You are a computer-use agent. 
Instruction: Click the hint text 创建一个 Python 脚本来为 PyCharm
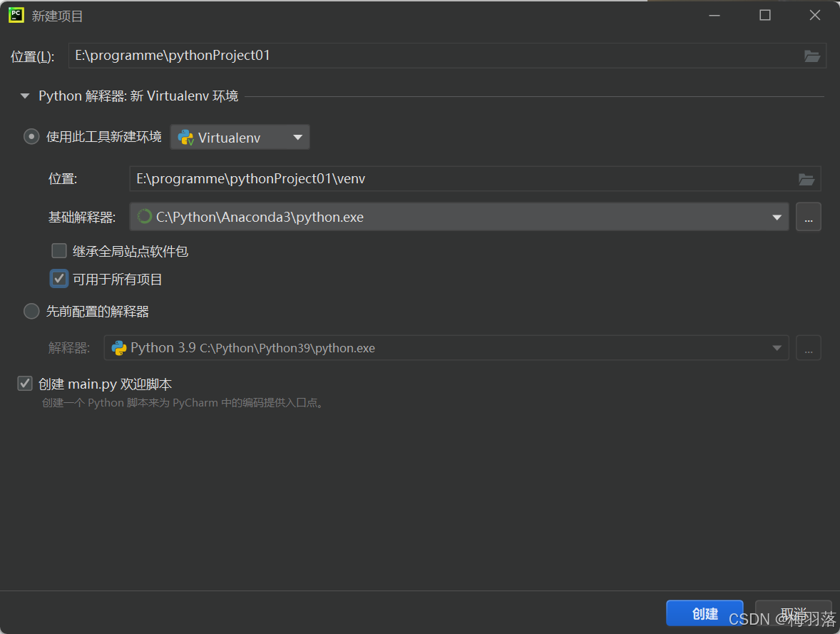183,402
